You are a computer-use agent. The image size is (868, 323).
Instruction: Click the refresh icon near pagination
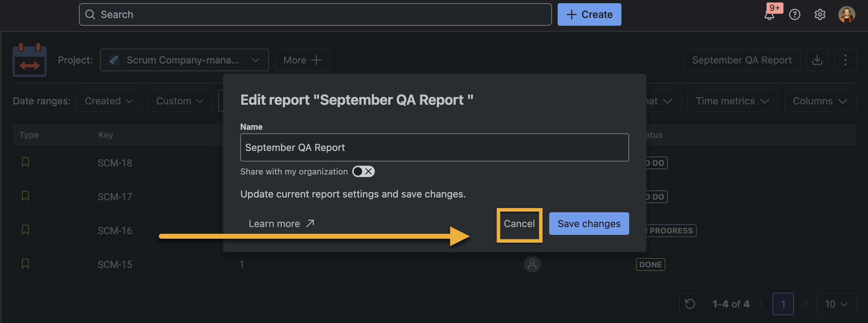[x=690, y=304]
